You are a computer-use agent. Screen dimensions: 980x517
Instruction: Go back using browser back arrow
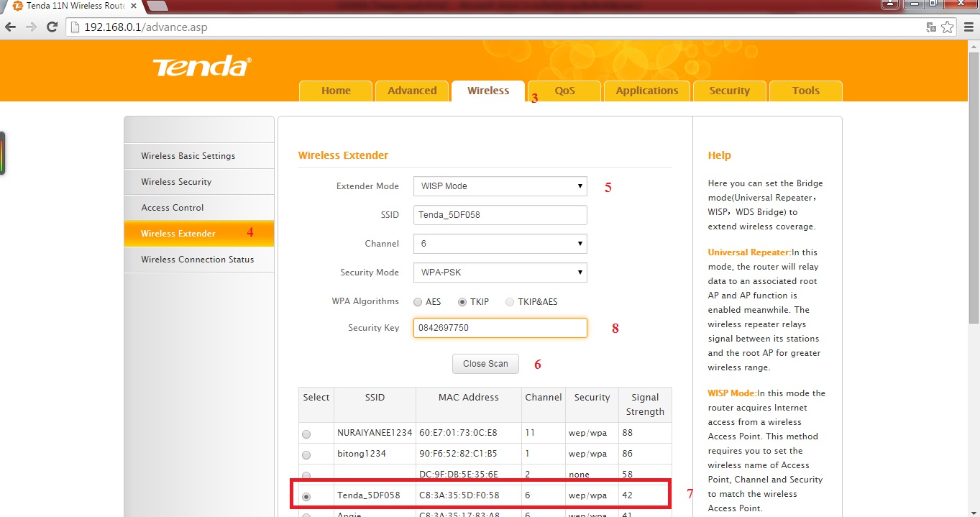(11, 27)
